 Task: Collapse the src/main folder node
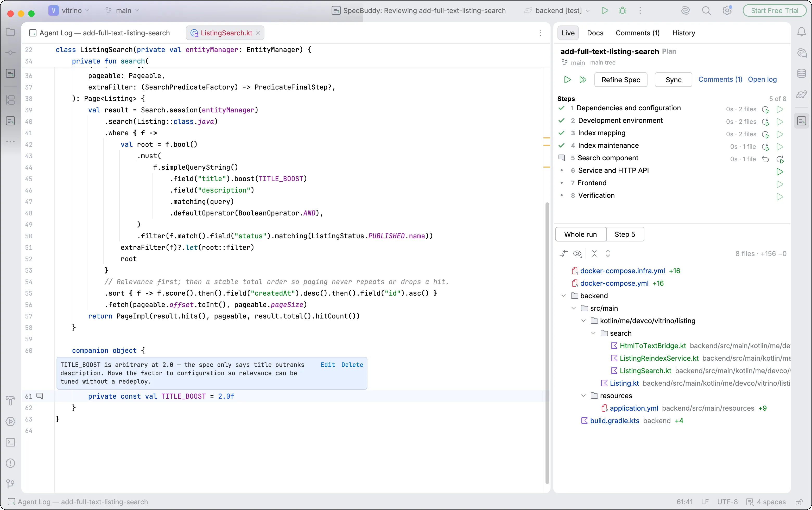point(574,308)
